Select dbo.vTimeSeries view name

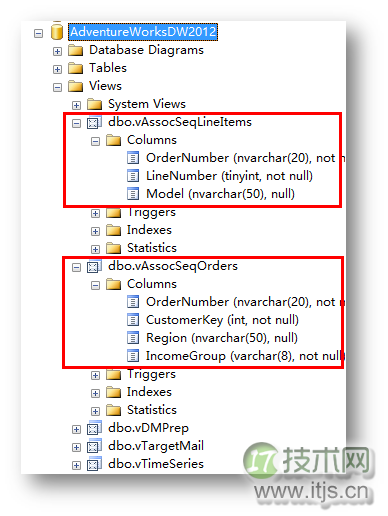coord(156,464)
